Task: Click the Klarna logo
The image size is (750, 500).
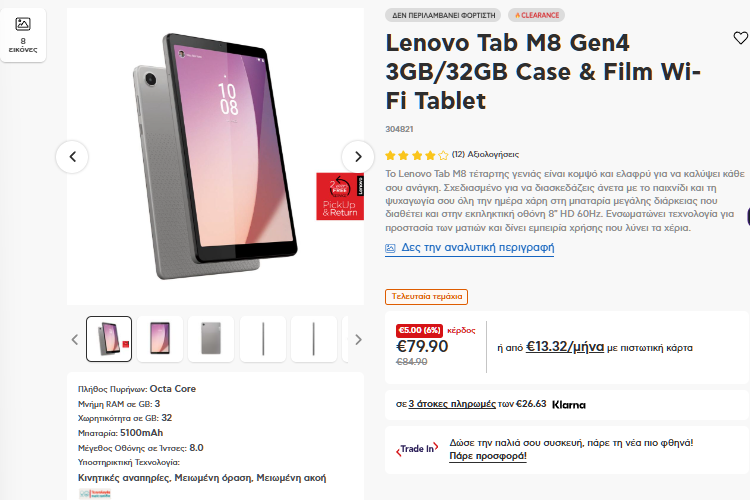Action: pos(569,405)
